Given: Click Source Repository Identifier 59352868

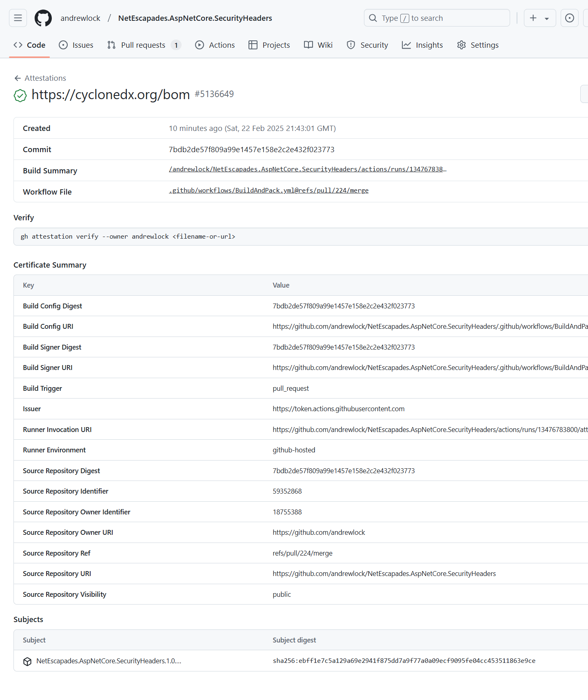Looking at the screenshot, I should (287, 491).
